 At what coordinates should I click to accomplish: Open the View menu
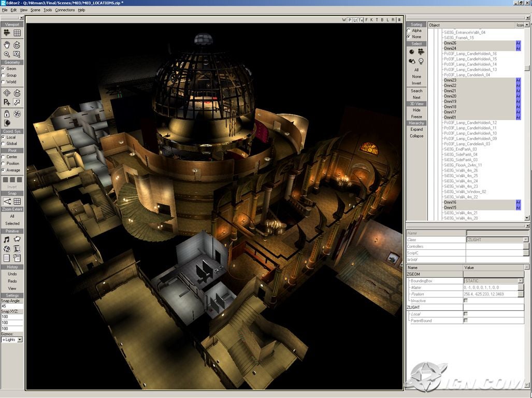point(24,10)
